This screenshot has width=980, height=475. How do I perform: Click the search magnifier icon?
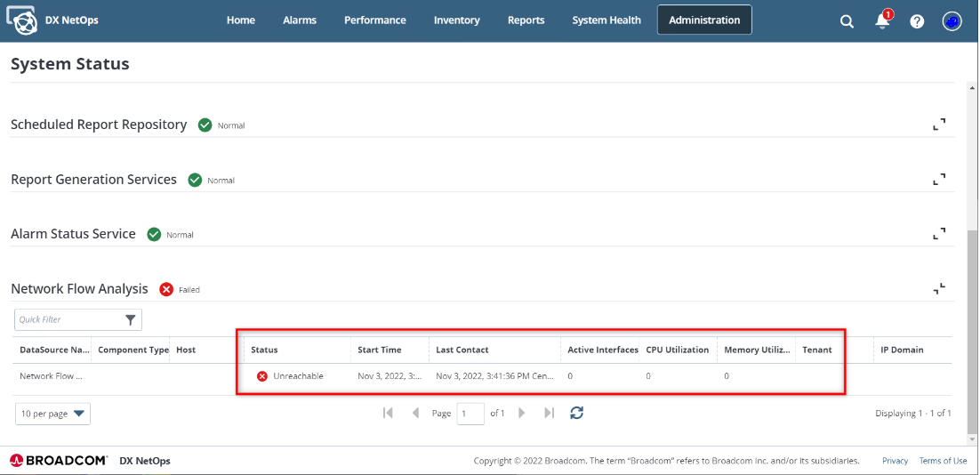tap(847, 21)
